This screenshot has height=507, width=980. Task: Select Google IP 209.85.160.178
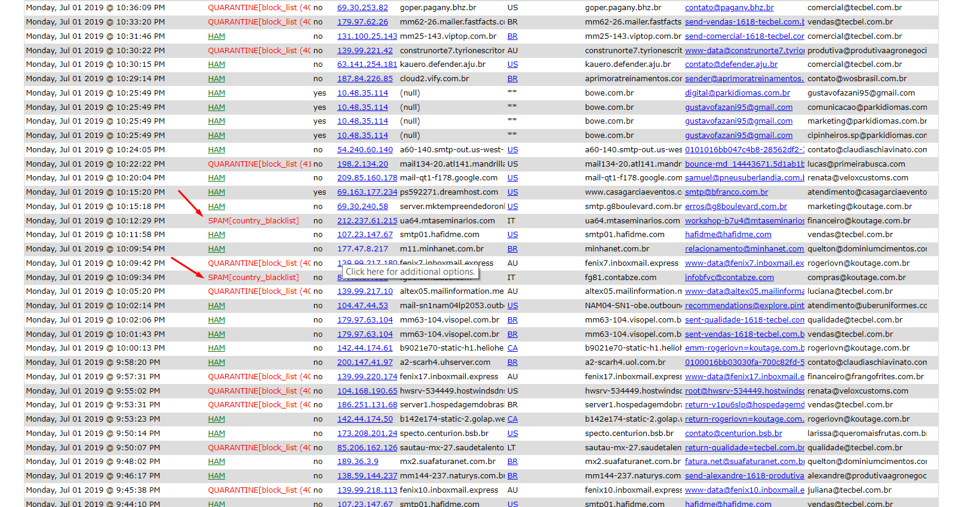[367, 178]
